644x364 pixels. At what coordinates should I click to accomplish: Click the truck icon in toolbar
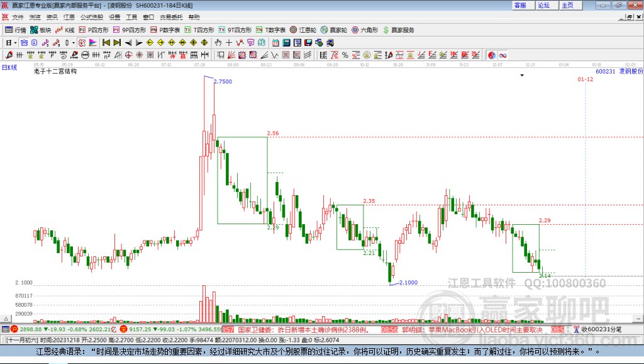pos(330,43)
